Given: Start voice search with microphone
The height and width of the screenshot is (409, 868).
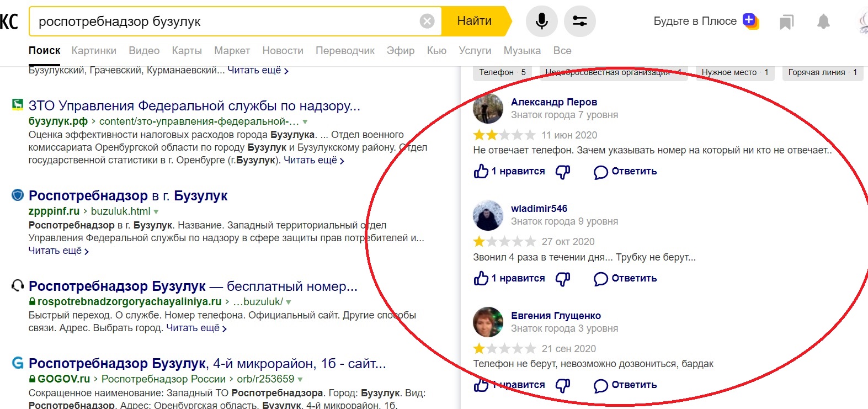Looking at the screenshot, I should [x=541, y=22].
